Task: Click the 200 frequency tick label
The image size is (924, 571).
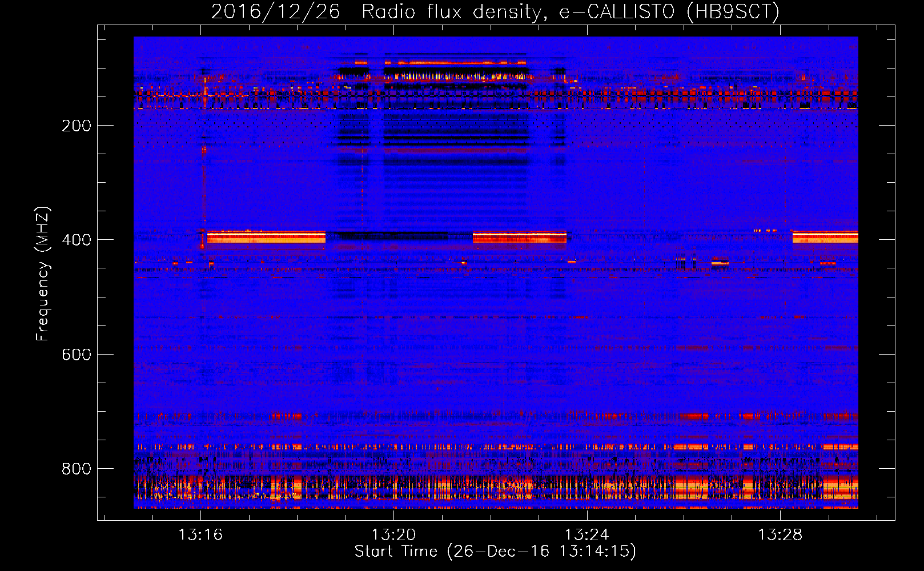Action: click(x=77, y=126)
